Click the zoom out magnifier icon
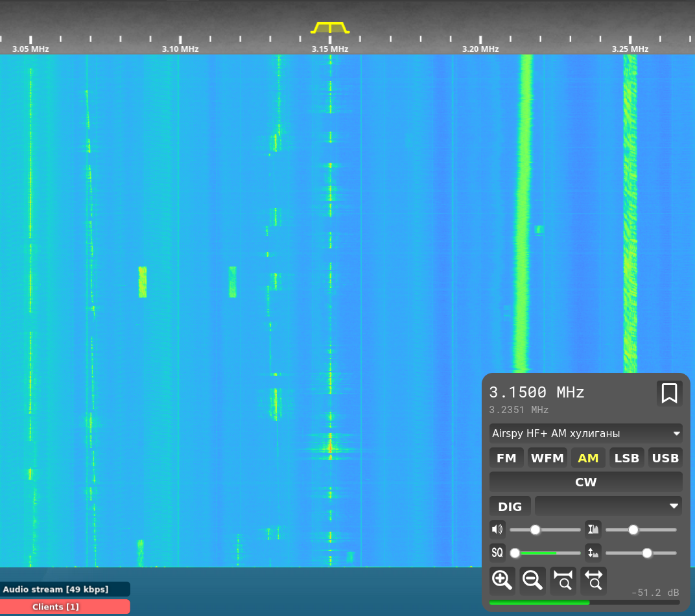The height and width of the screenshot is (616, 695). pos(532,580)
